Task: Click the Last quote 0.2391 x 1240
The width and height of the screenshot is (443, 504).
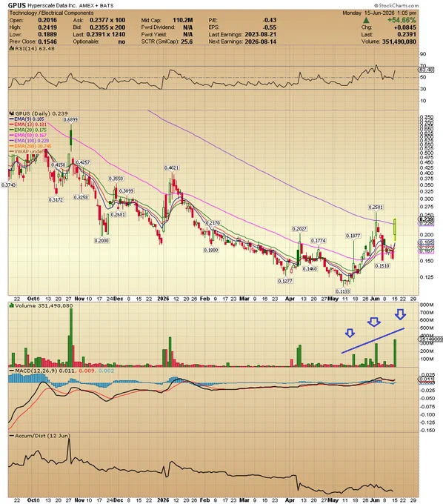Action: [x=106, y=34]
